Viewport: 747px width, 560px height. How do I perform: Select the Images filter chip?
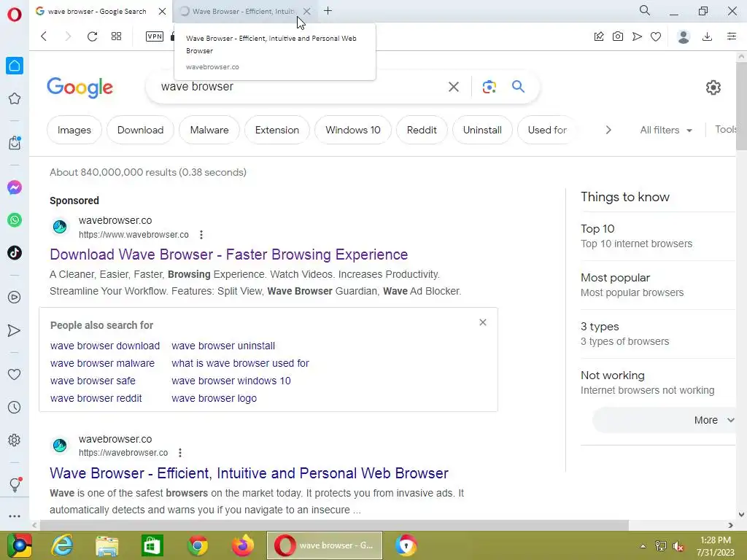(74, 130)
